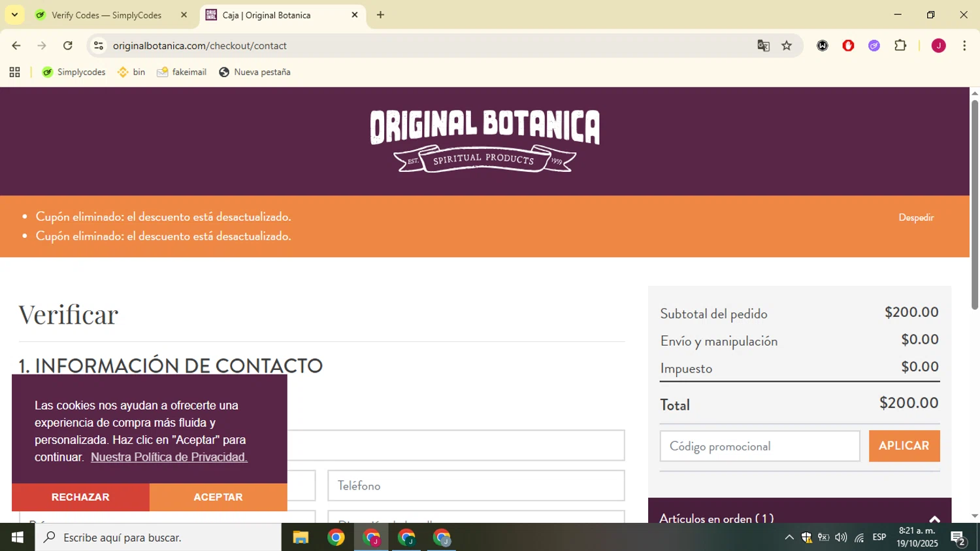The image size is (980, 551).
Task: Click the 1. INFORMACIÓN DE CONTACTO heading
Action: [x=171, y=365]
